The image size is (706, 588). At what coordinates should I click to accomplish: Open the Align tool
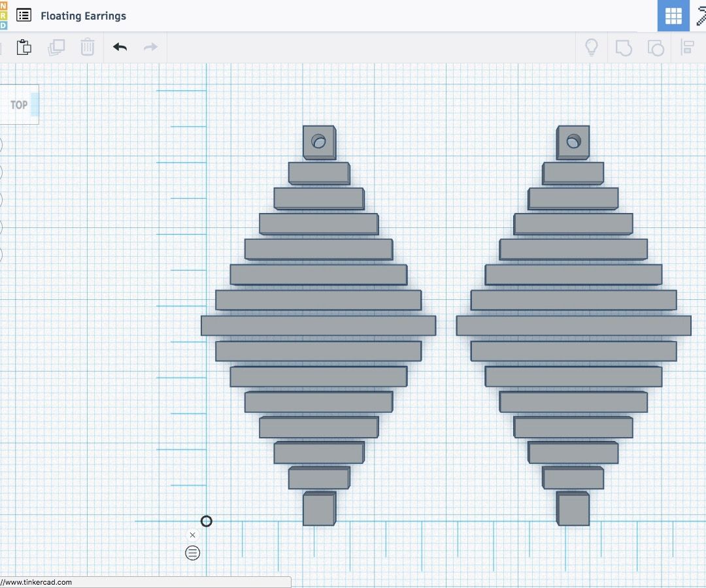coord(688,46)
